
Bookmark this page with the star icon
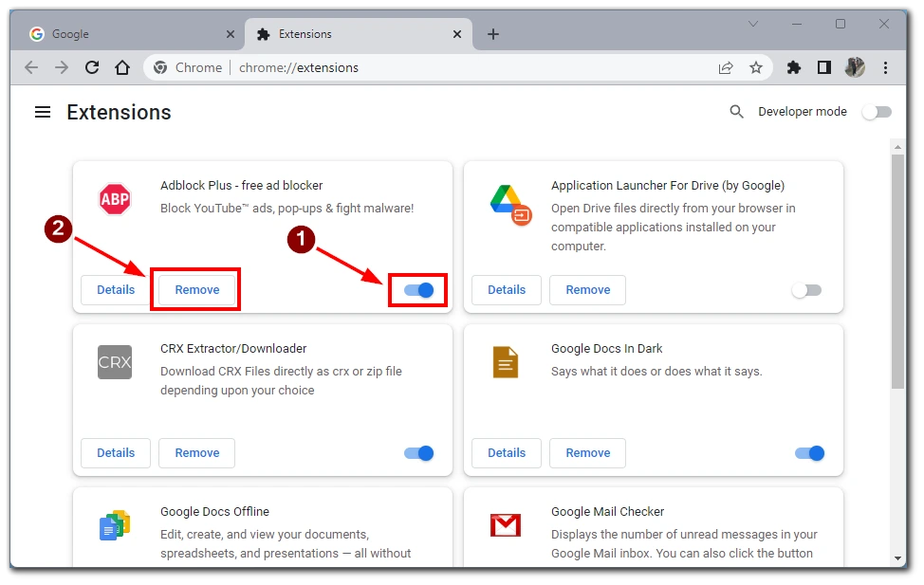pyautogui.click(x=756, y=67)
